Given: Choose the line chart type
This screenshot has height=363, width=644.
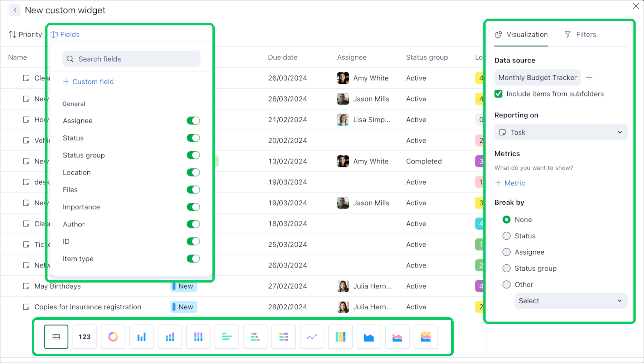Looking at the screenshot, I should 312,337.
